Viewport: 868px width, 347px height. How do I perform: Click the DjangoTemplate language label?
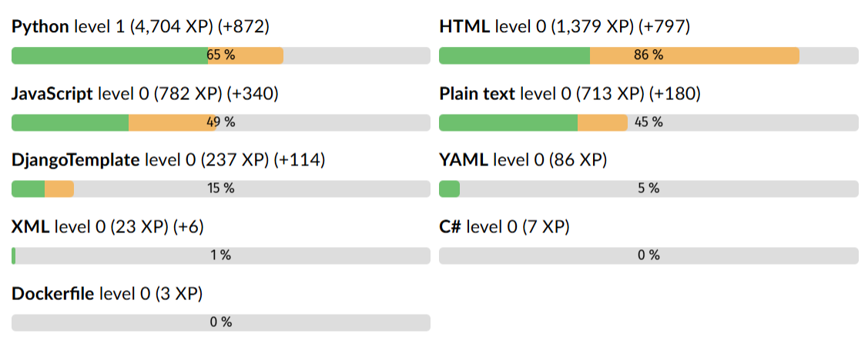click(75, 161)
